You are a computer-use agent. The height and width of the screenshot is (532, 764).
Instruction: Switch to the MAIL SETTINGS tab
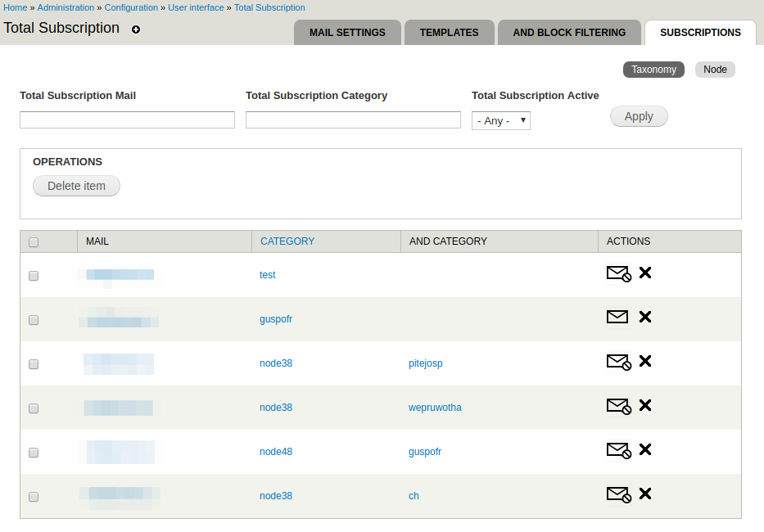point(347,33)
